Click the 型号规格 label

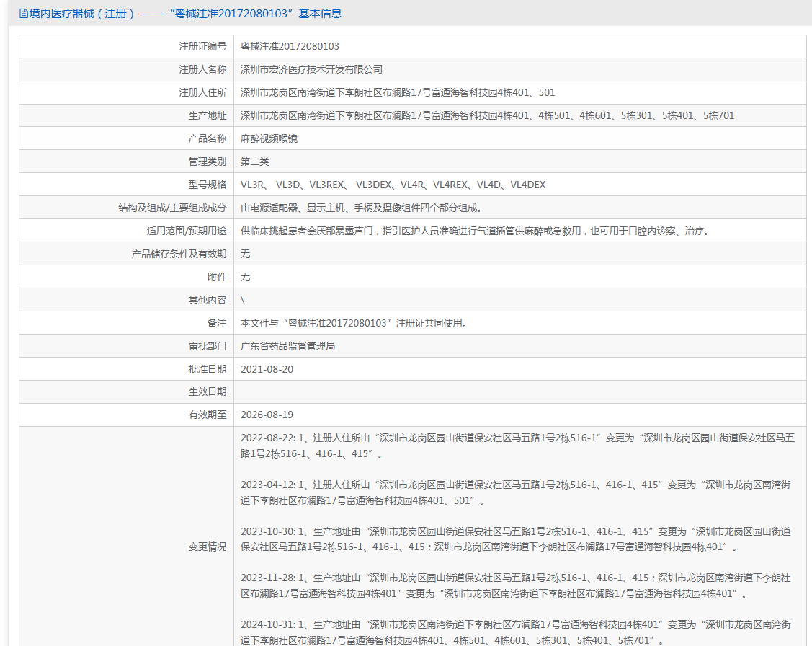tap(208, 185)
